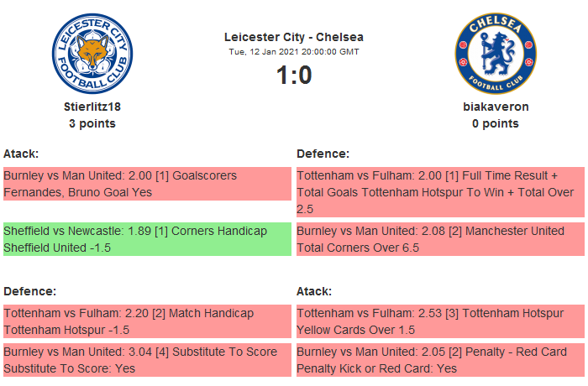Click biakaveron's 0 points label

(x=496, y=123)
